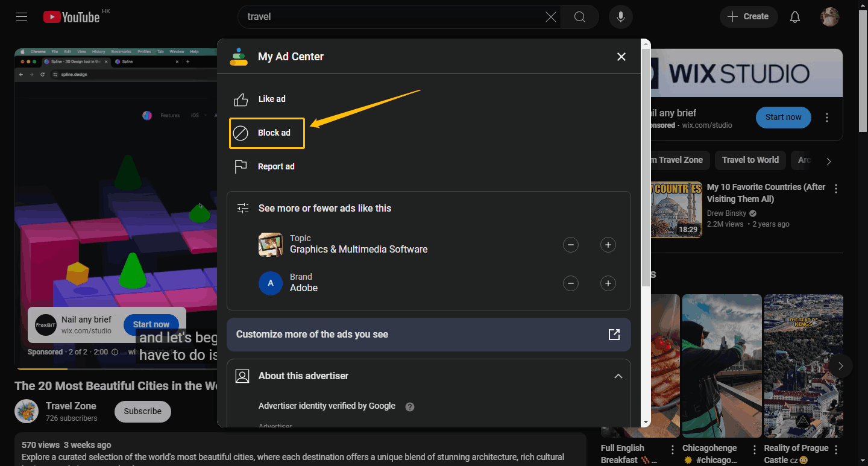Screen dimensions: 868x466
Task: Open the 18:29 countries video thumbnail
Action: tap(676, 210)
